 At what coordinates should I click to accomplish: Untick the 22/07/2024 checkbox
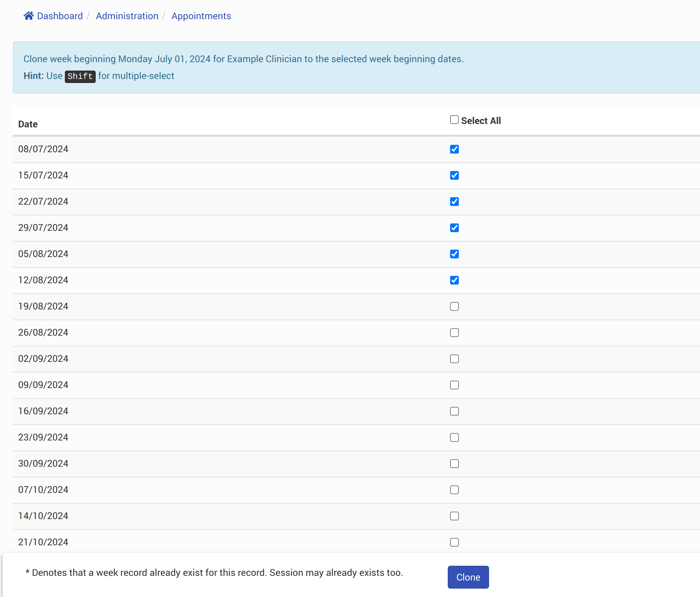(x=454, y=201)
